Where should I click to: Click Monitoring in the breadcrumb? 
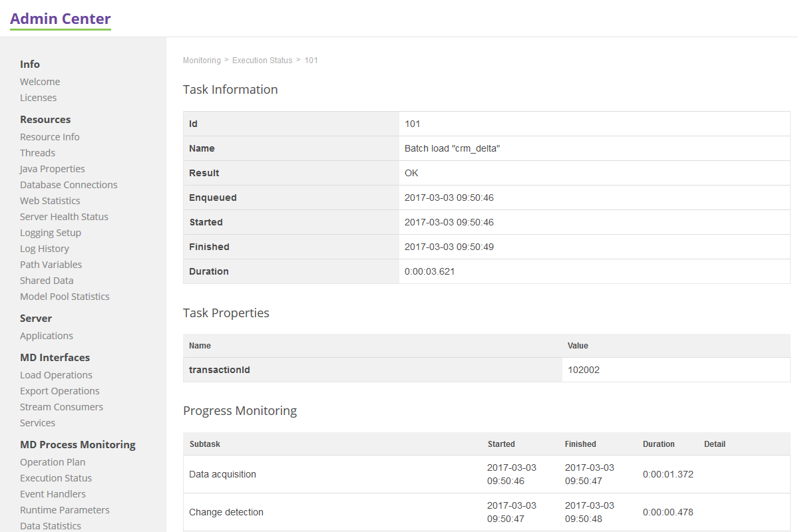[202, 61]
